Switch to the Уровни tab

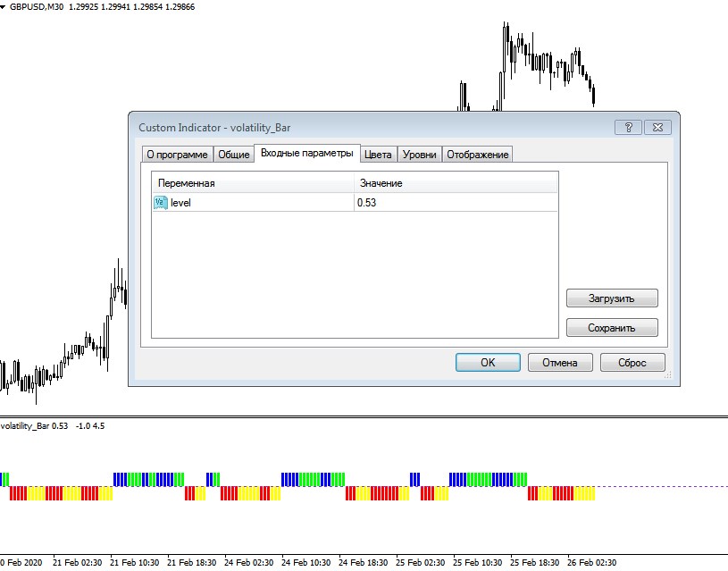click(x=417, y=154)
